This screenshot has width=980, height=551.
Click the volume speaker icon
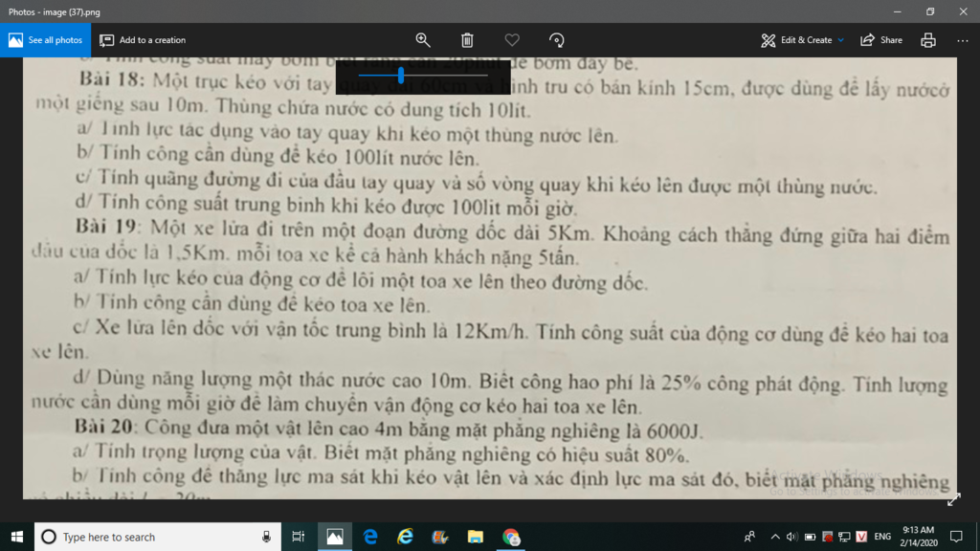(x=791, y=537)
